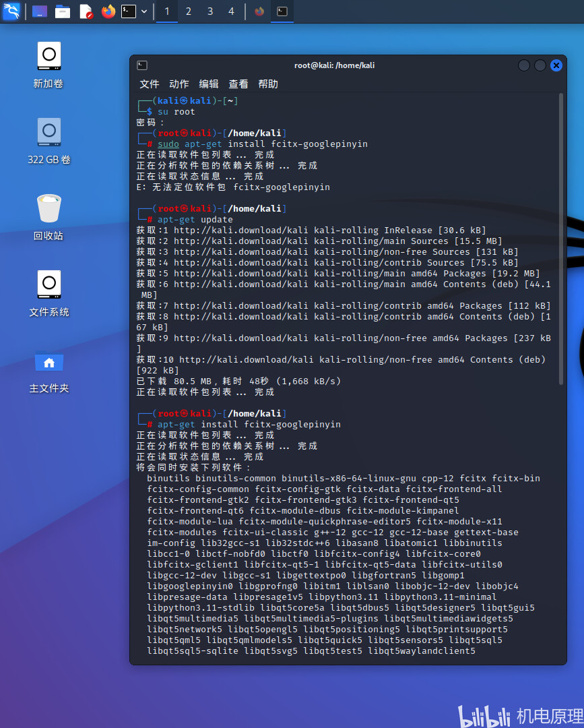Click the terminal title root@kali: /home/kali
Image resolution: width=584 pixels, height=728 pixels.
point(334,65)
